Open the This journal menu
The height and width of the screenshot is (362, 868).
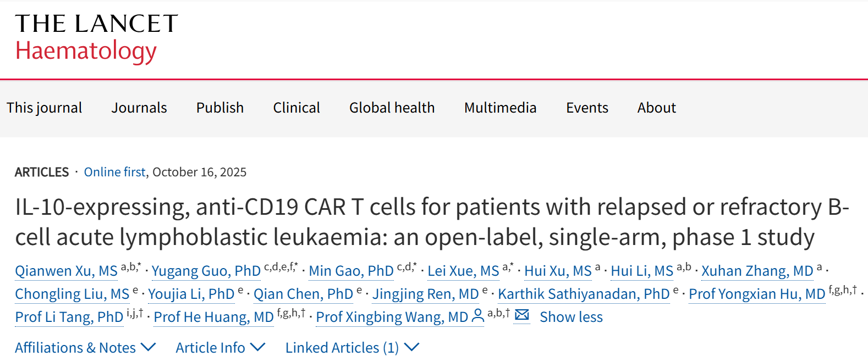pos(44,108)
